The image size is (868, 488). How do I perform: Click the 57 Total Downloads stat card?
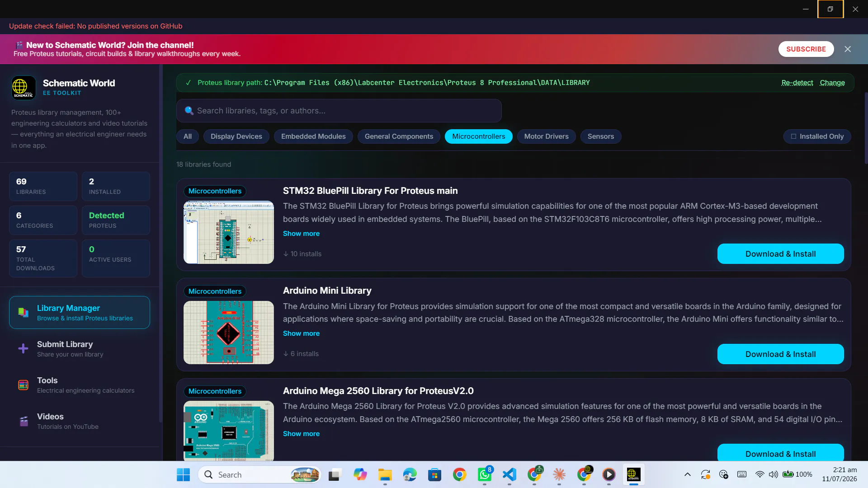pyautogui.click(x=43, y=258)
